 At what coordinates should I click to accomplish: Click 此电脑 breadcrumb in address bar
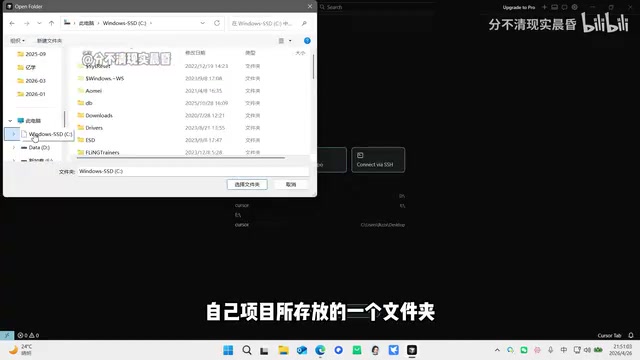click(86, 23)
